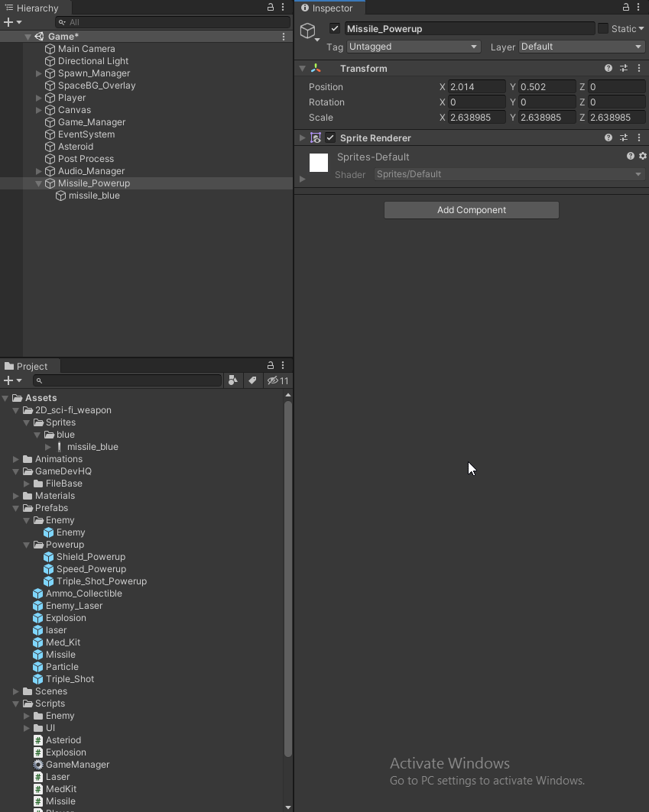Expand the Sprite Renderer component
Image resolution: width=649 pixels, height=812 pixels.
coord(302,137)
